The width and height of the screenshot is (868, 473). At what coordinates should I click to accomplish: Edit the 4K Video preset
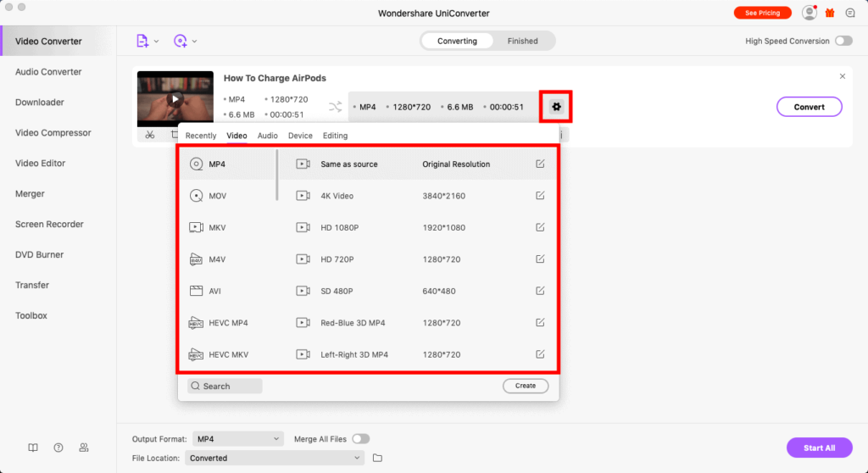(540, 196)
